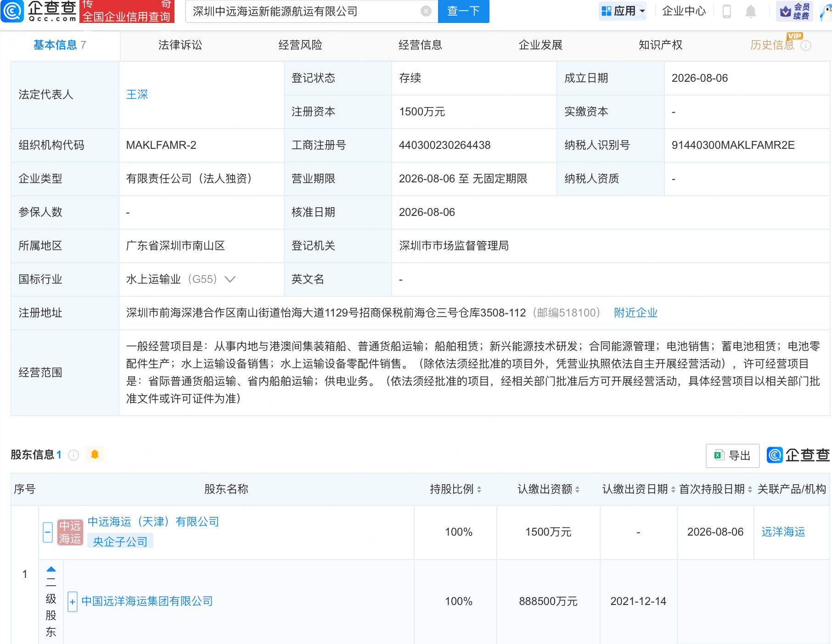This screenshot has height=644, width=832.
Task: Sort by 认缴出资额 column
Action: (x=577, y=490)
